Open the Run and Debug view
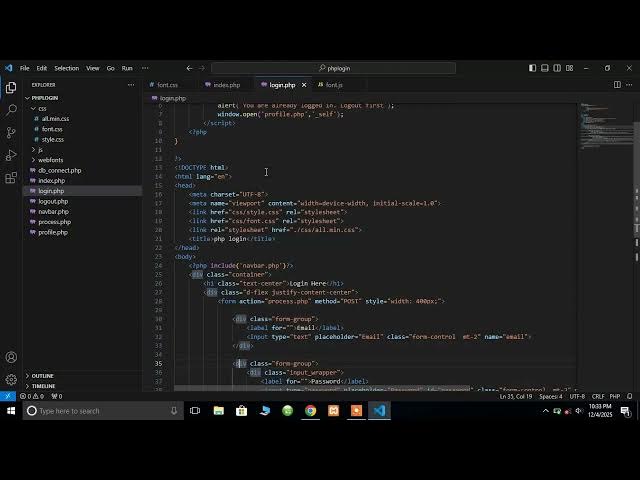Image resolution: width=640 pixels, height=480 pixels. (x=11, y=155)
